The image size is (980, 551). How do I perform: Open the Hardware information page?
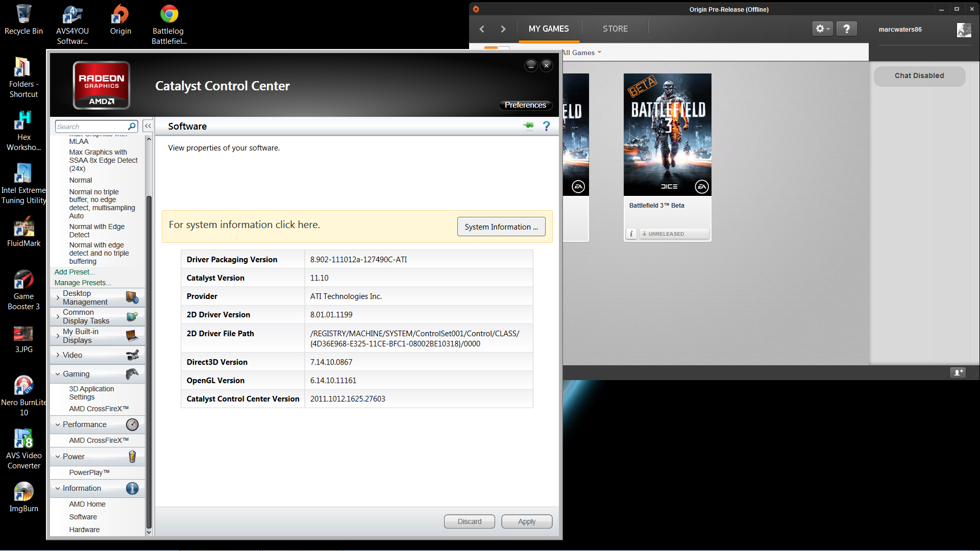pos(85,530)
